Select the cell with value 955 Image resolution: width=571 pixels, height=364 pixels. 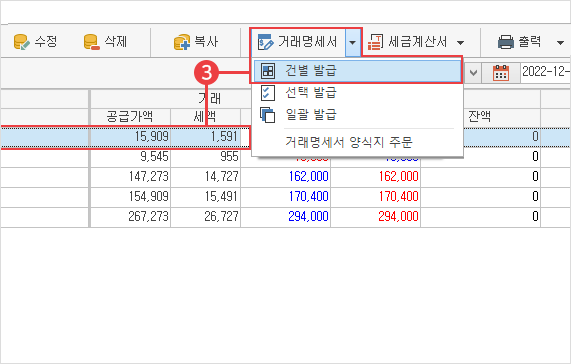(x=205, y=157)
